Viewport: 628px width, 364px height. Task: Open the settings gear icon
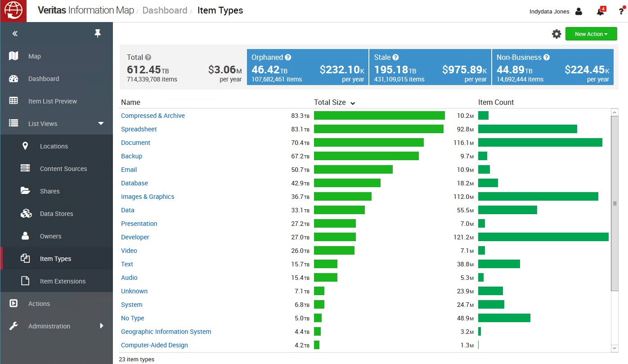click(x=556, y=34)
